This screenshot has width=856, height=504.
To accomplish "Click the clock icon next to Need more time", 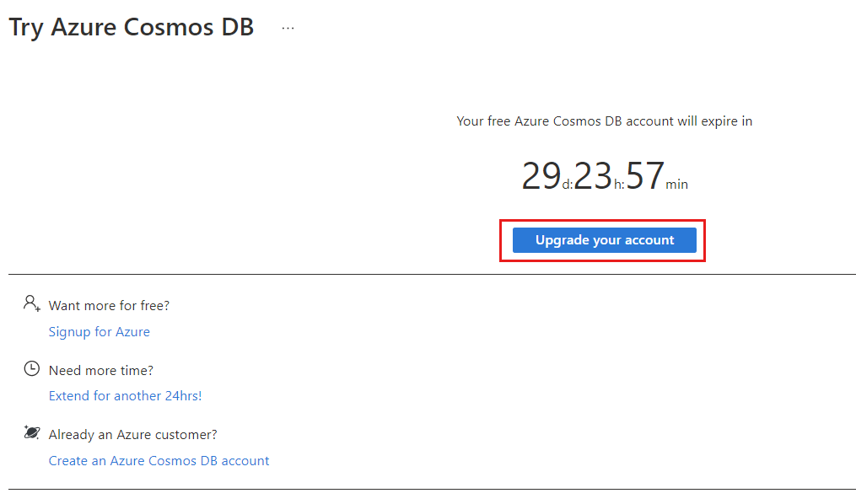I will point(32,368).
